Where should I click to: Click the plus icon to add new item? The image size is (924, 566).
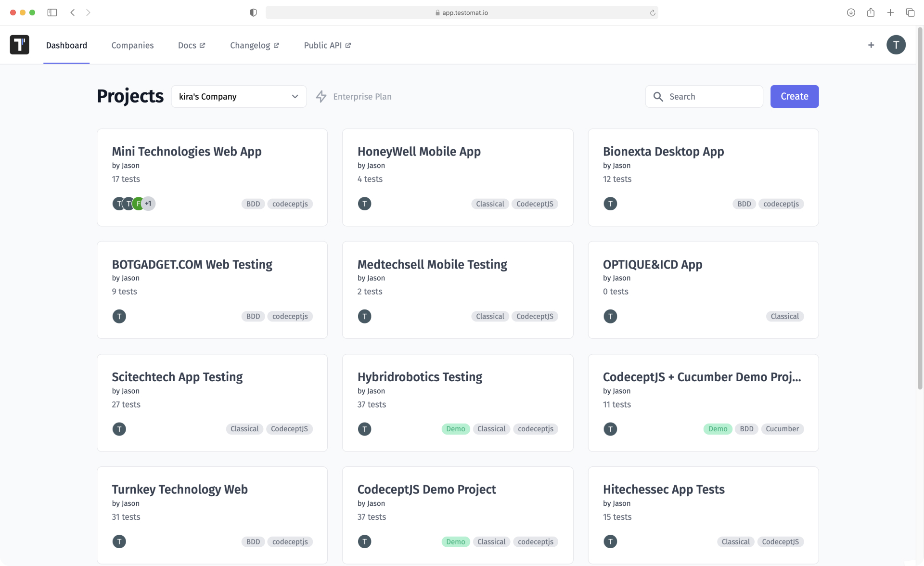[x=871, y=45]
